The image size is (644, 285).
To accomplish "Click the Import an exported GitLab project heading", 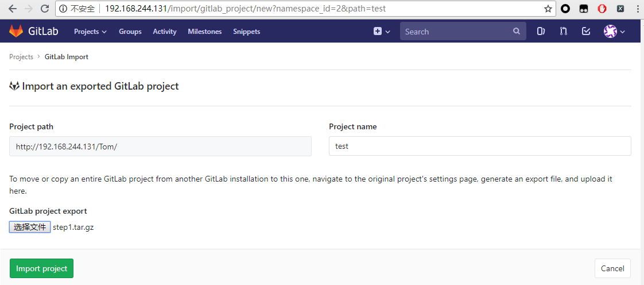I will [100, 86].
